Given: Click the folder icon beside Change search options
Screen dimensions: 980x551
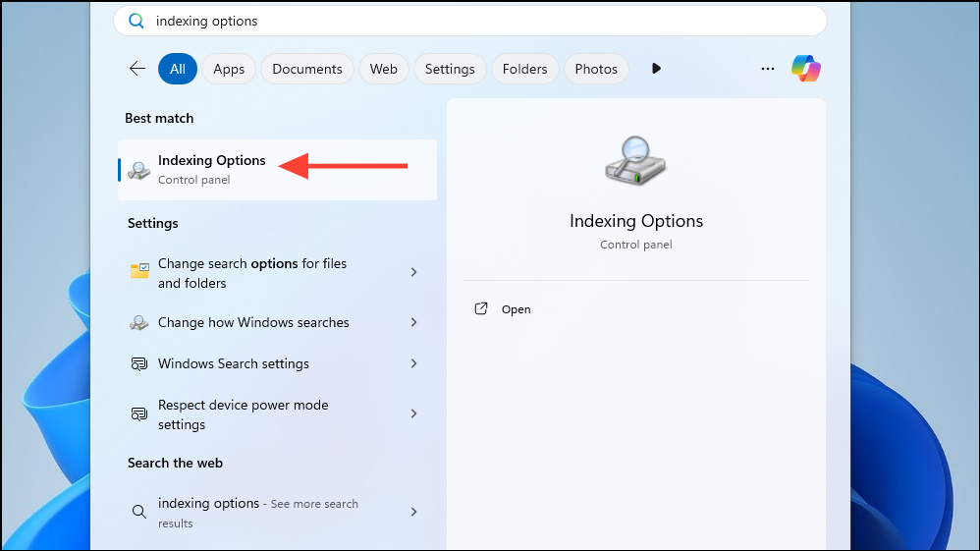Looking at the screenshot, I should [139, 270].
